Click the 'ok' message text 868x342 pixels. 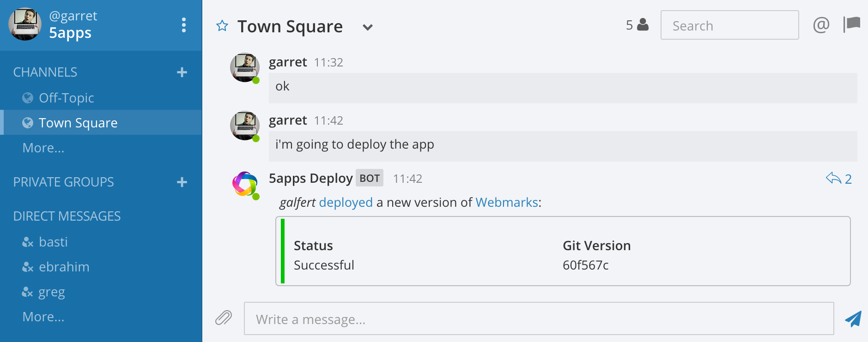282,86
